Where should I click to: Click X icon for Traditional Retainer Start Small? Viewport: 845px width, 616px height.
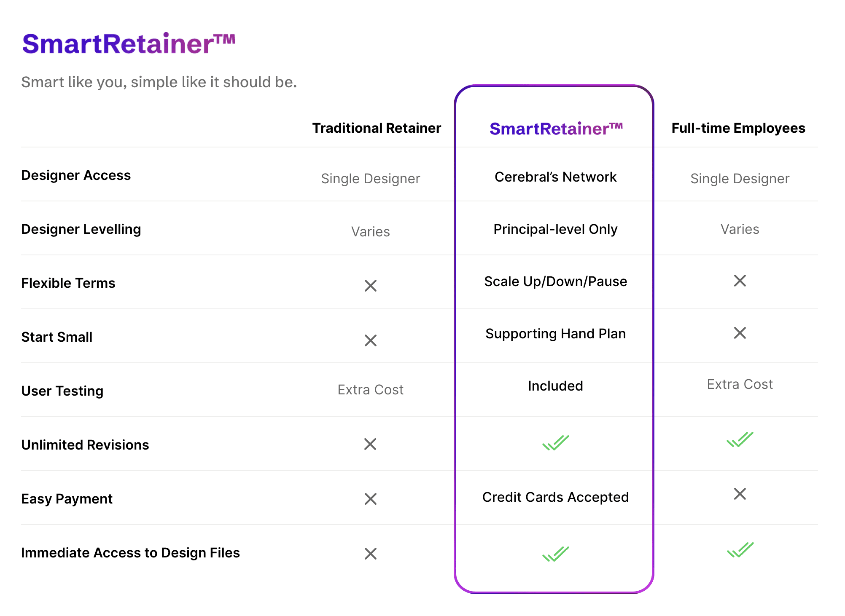click(x=370, y=340)
